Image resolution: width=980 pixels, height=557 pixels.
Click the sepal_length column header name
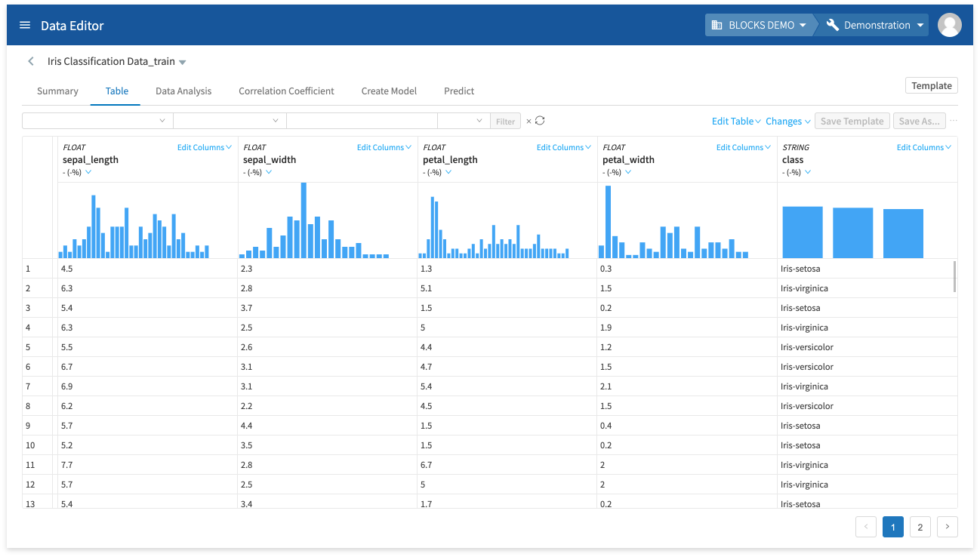tap(91, 160)
